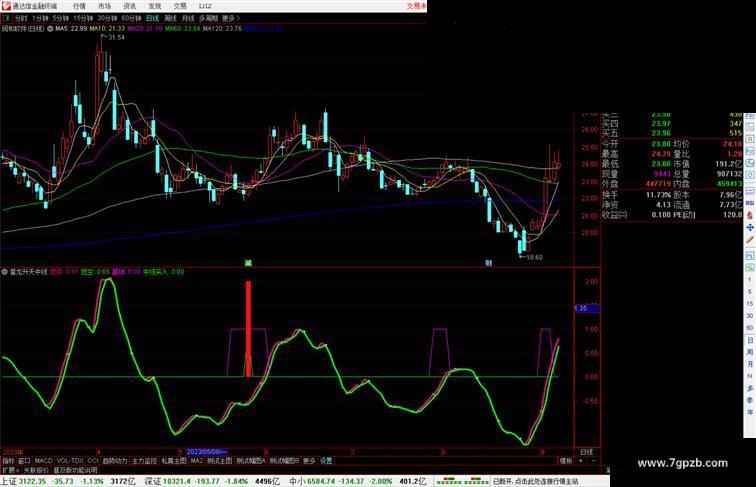Select the VOL-TDX indicator tab

click(x=70, y=461)
